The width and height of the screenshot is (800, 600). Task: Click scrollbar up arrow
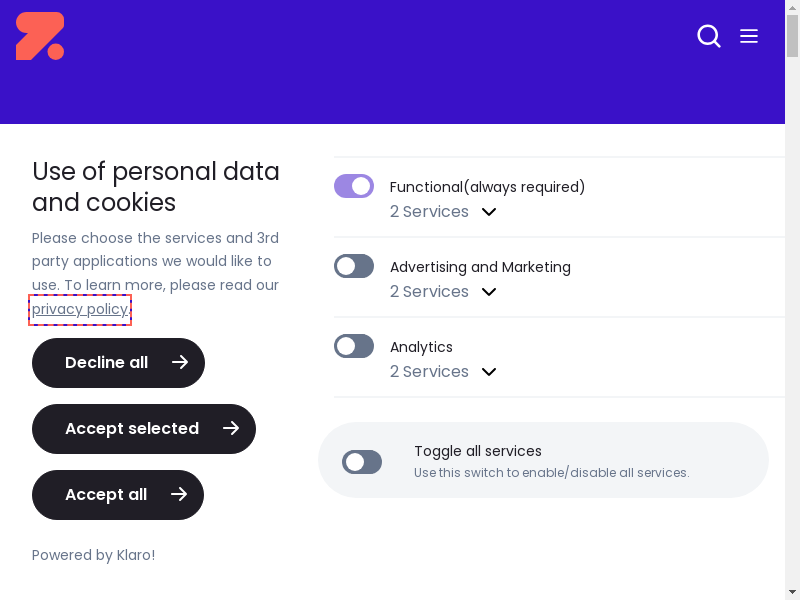point(792,7)
